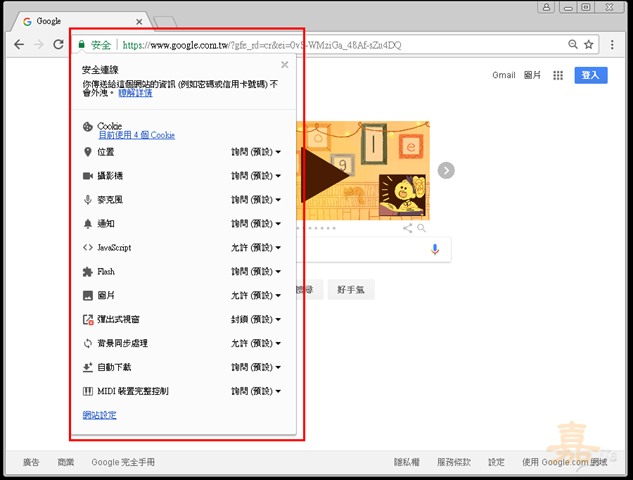The width and height of the screenshot is (633, 480).
Task: Open the 彈出式視窗 permission dropdown
Action: click(256, 319)
